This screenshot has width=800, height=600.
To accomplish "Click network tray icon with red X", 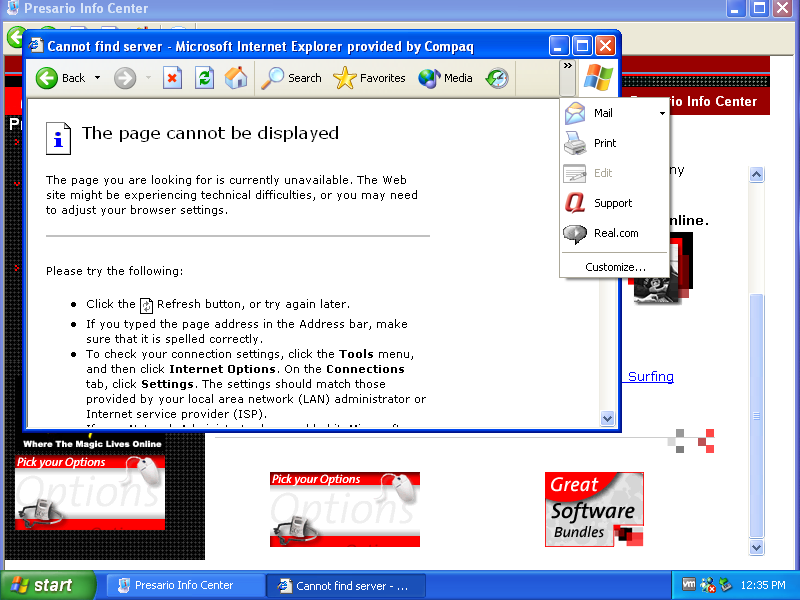I will point(708,585).
